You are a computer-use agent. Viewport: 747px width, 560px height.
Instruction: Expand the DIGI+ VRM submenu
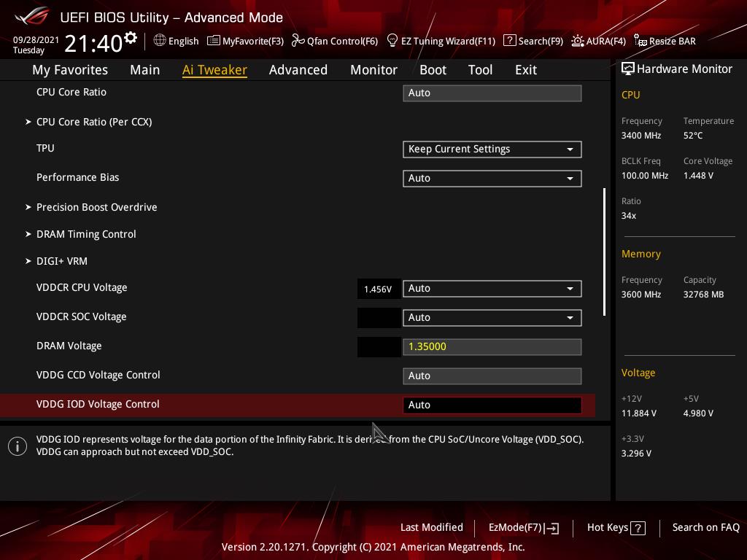click(x=62, y=261)
